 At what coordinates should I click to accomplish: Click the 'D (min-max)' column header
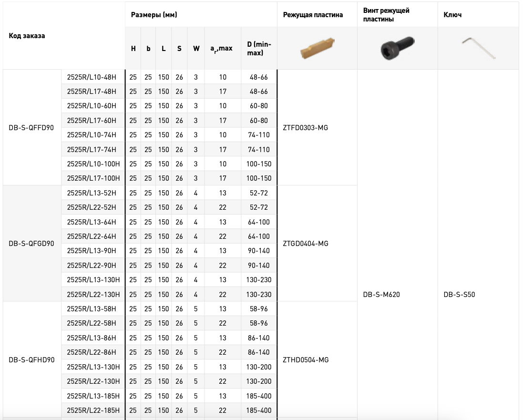(259, 48)
